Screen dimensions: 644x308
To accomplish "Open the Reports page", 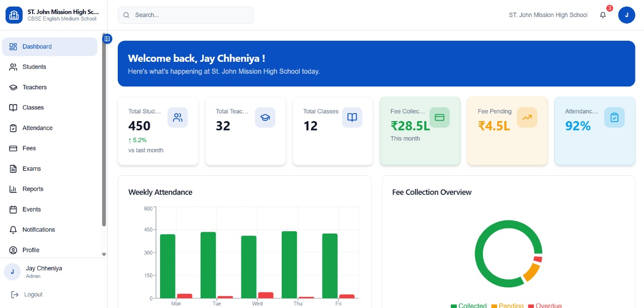I will [x=33, y=189].
